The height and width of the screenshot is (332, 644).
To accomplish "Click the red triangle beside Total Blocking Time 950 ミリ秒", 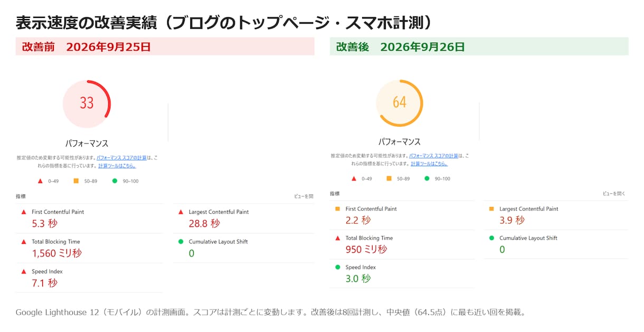I will coord(338,238).
